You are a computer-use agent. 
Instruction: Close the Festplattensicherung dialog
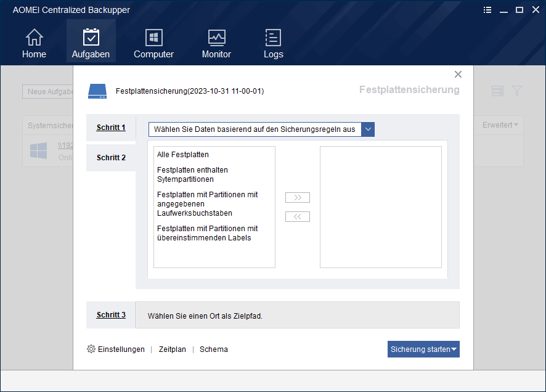(x=458, y=74)
